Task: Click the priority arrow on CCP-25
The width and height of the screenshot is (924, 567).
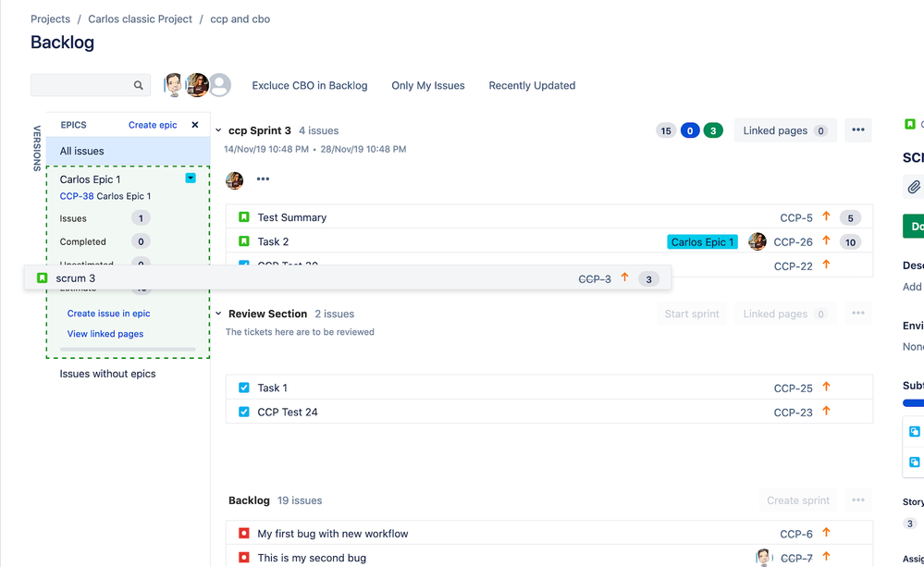Action: tap(826, 387)
